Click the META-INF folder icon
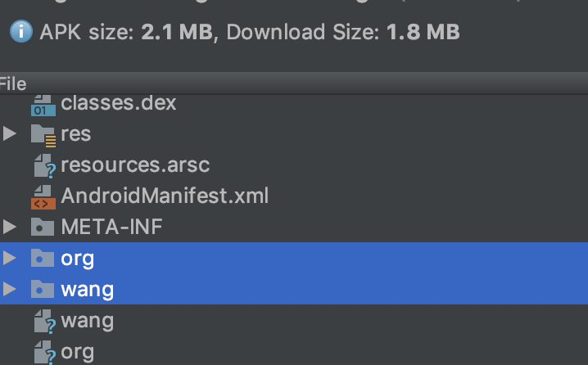The image size is (588, 365). coord(43,227)
